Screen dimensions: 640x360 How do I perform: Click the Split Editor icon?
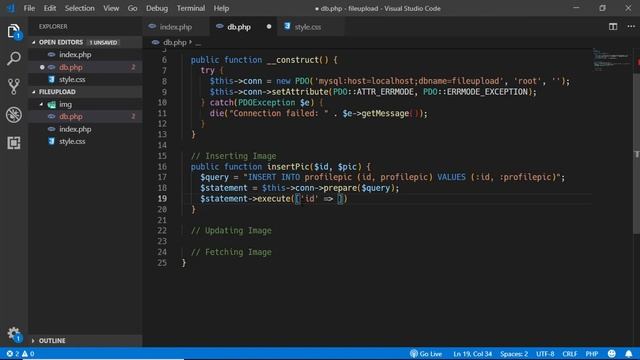point(613,27)
